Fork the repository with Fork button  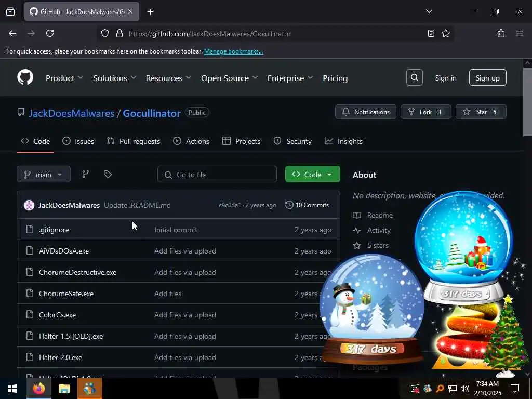point(426,112)
